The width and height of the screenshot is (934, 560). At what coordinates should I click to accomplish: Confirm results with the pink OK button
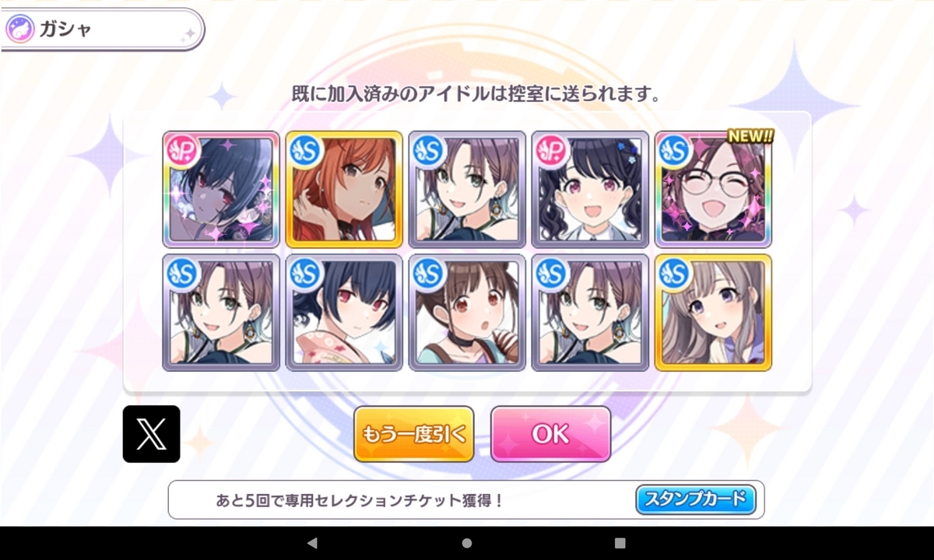(551, 434)
